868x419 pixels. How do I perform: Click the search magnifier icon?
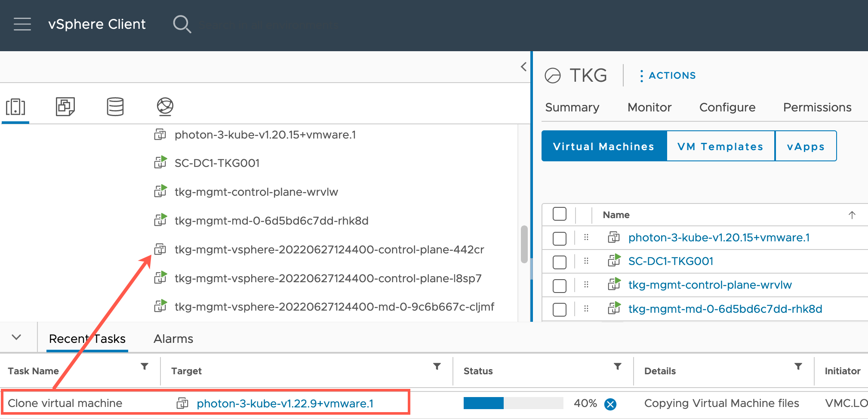click(x=182, y=24)
